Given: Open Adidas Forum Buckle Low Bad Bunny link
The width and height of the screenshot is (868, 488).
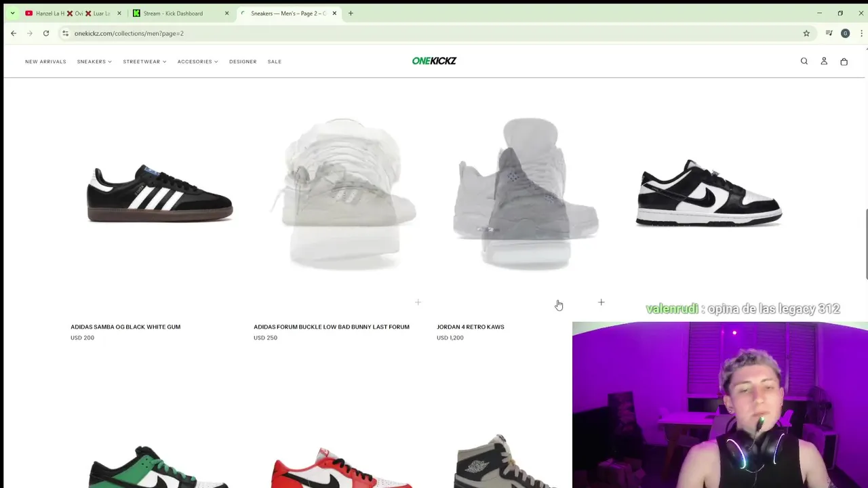Looking at the screenshot, I should (332, 327).
